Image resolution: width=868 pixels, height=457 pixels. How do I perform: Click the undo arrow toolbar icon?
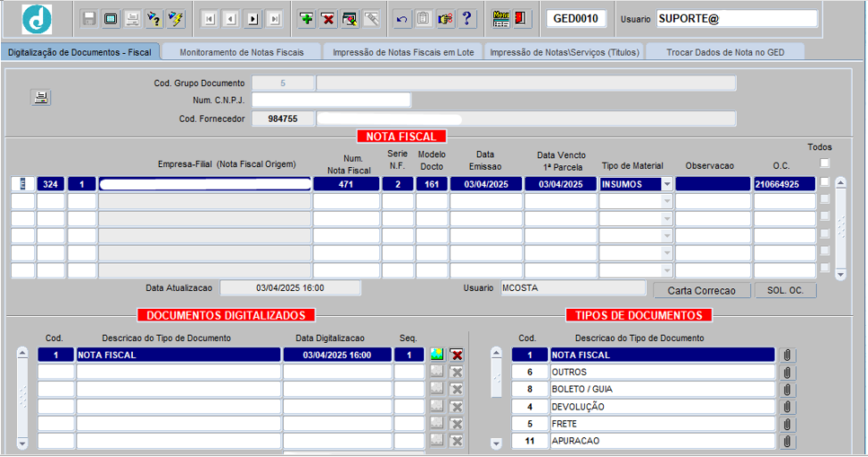402,19
